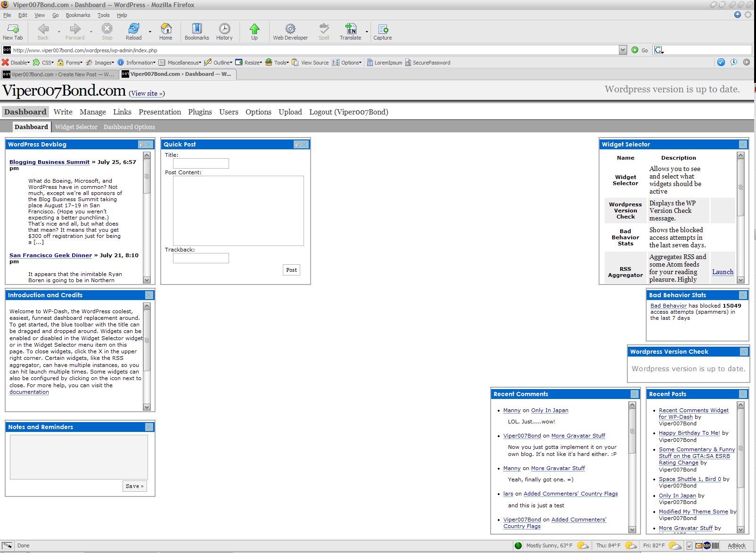Open the Tools menu in menu bar
756x553 pixels.
pos(103,15)
